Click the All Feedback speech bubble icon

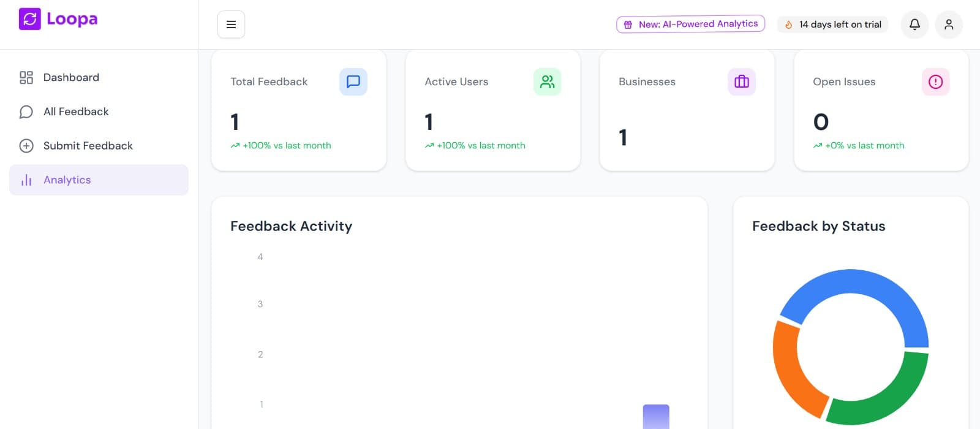point(26,112)
